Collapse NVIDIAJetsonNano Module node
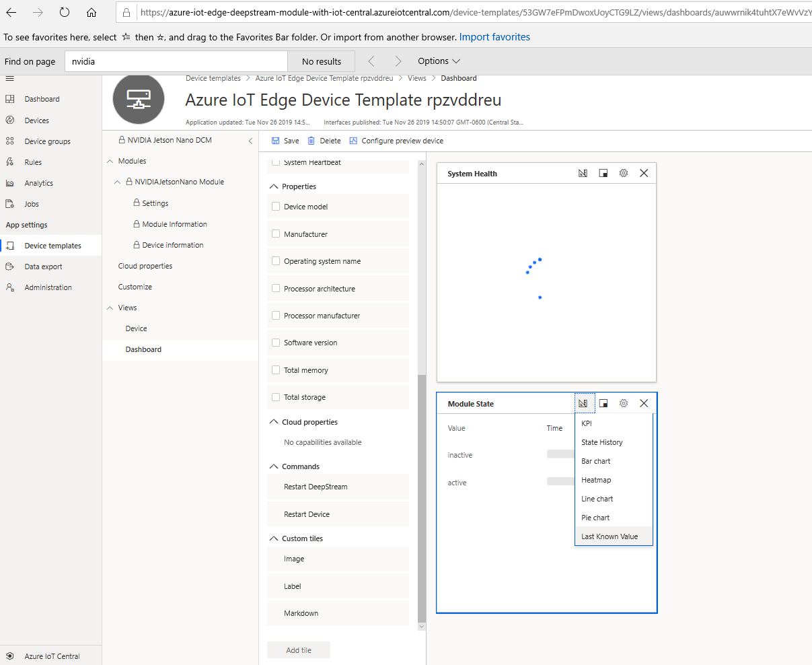 coord(118,182)
